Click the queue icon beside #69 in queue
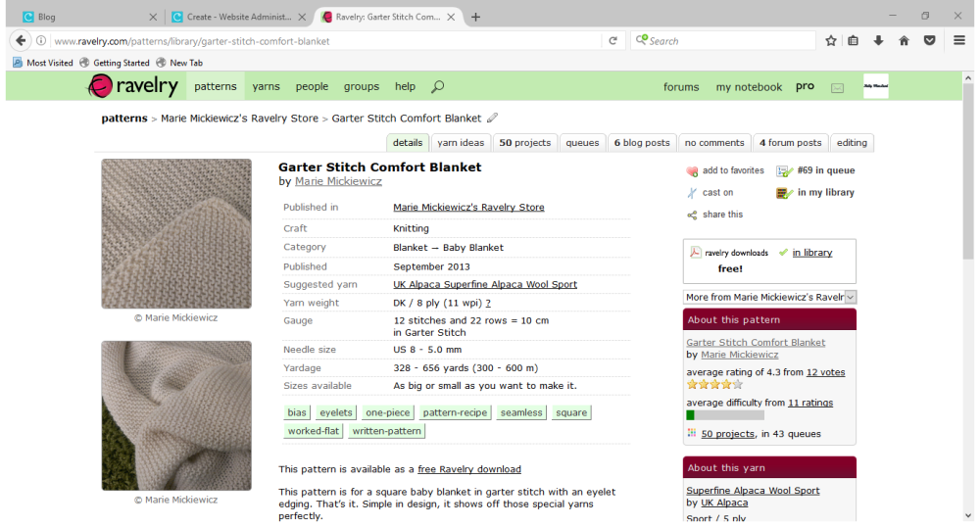The image size is (980, 527). tap(784, 171)
